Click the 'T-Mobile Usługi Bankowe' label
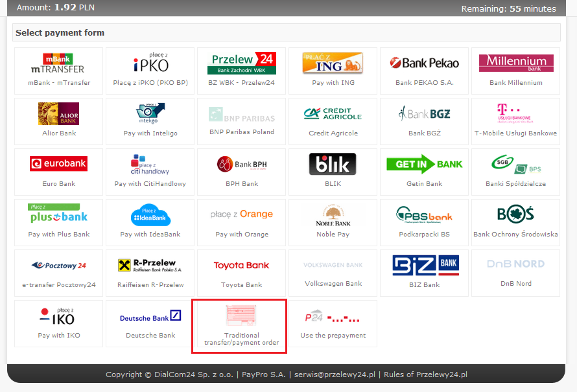The image size is (577, 392). click(x=515, y=133)
